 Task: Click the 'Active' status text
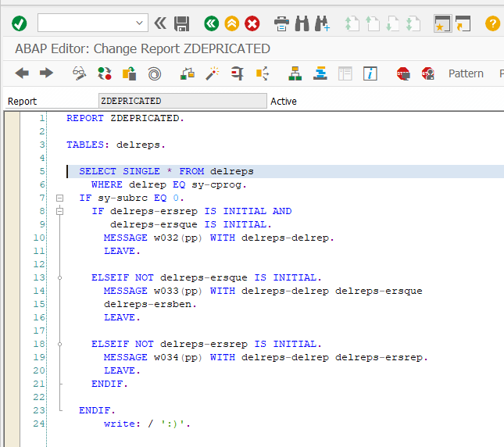(283, 102)
